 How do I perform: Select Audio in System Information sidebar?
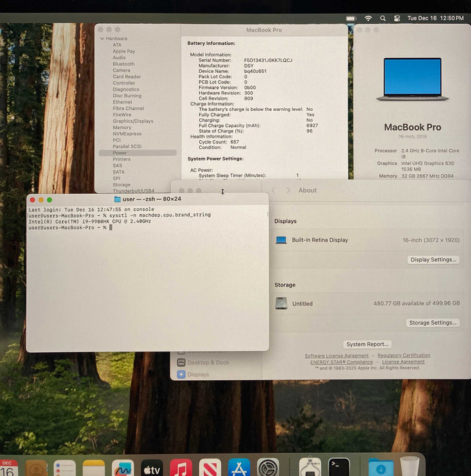point(119,58)
